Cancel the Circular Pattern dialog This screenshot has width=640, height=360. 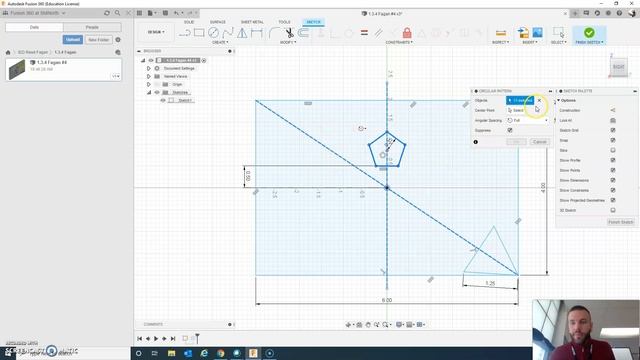(540, 142)
